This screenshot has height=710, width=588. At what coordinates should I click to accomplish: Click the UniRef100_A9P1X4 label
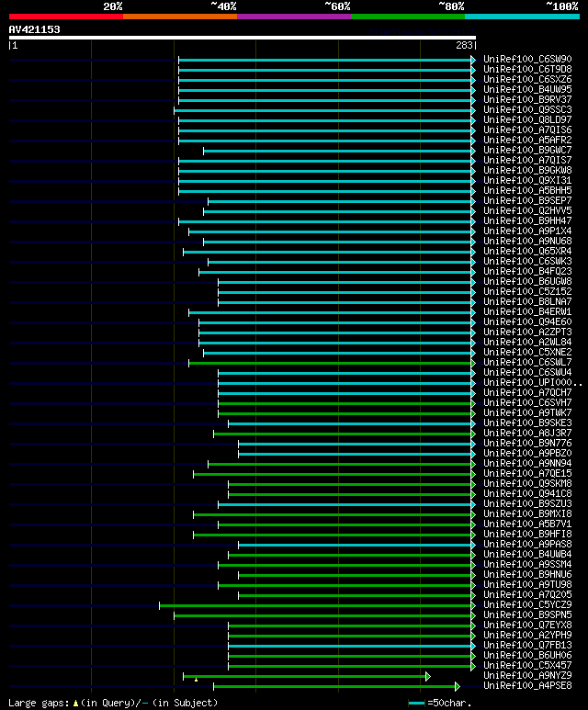[527, 231]
